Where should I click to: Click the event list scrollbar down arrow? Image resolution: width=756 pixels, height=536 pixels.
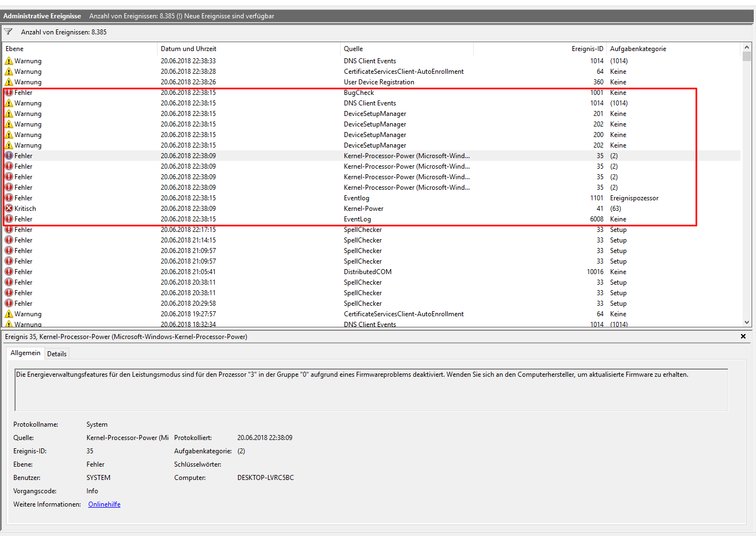coord(747,322)
